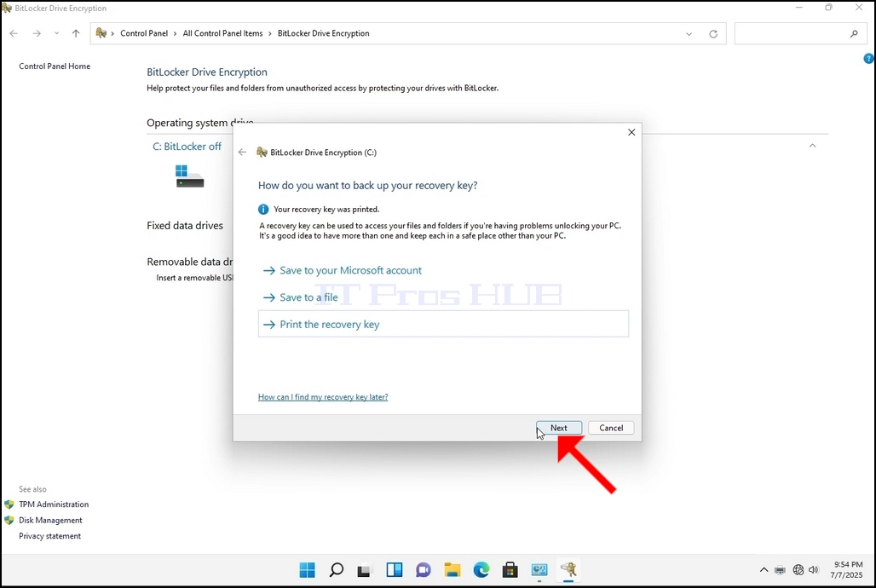Open TPM Administration link
The image size is (876, 588).
click(x=54, y=504)
